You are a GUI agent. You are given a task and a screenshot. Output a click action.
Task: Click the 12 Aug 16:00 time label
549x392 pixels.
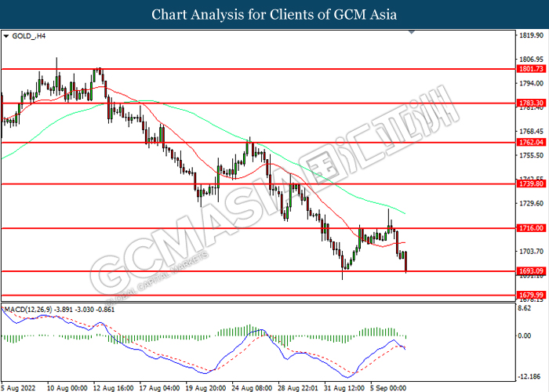114,388
